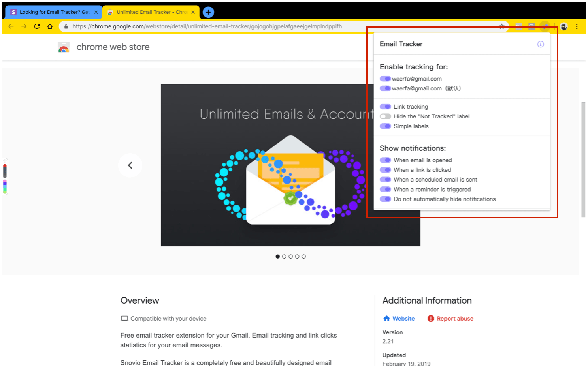The width and height of the screenshot is (588, 368).
Task: Enable Hide the "Not Tracked" label switch
Action: (x=385, y=116)
